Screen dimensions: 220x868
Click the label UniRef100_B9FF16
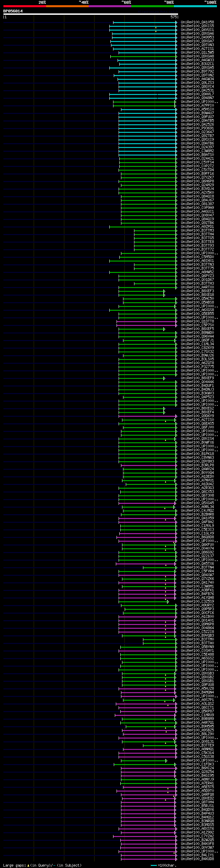[x=197, y=174]
